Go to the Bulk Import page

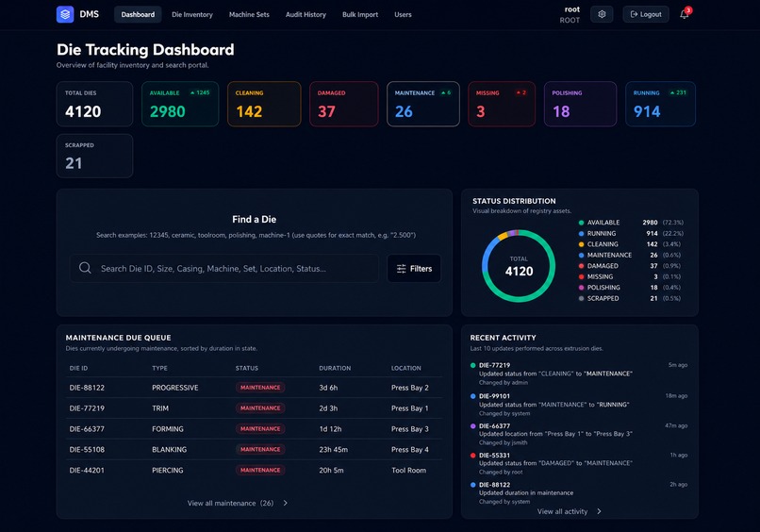[360, 14]
